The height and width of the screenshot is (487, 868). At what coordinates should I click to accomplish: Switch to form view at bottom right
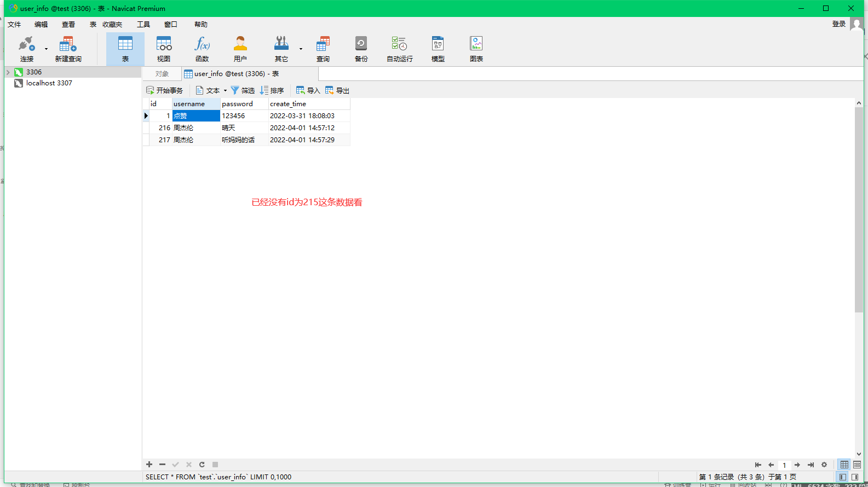[x=856, y=465]
